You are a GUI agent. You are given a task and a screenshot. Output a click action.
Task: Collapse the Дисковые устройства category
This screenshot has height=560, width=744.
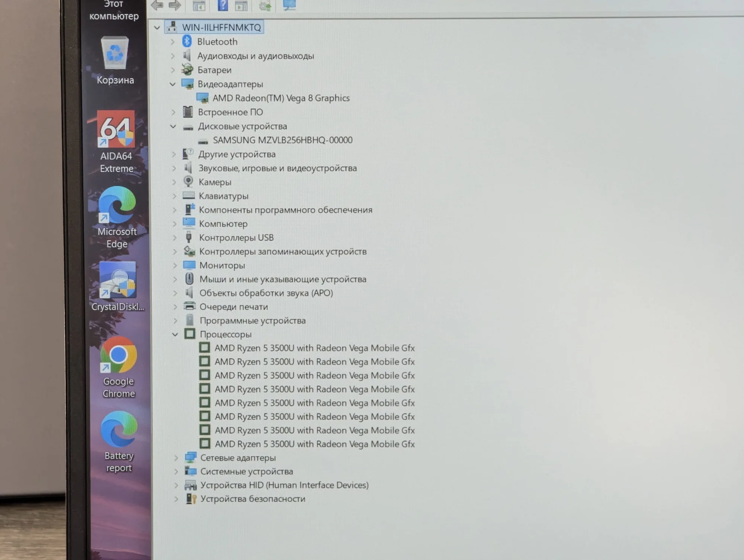tap(173, 126)
